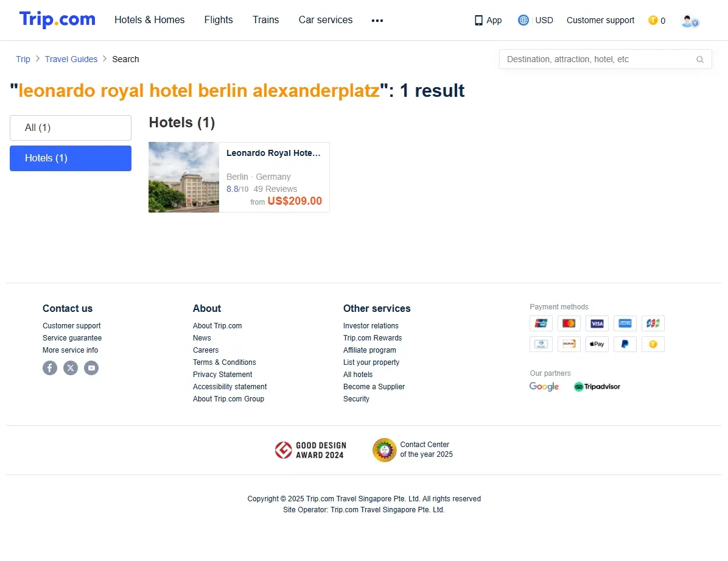
Task: Click the UnionPay payment icon
Action: pyautogui.click(x=541, y=323)
